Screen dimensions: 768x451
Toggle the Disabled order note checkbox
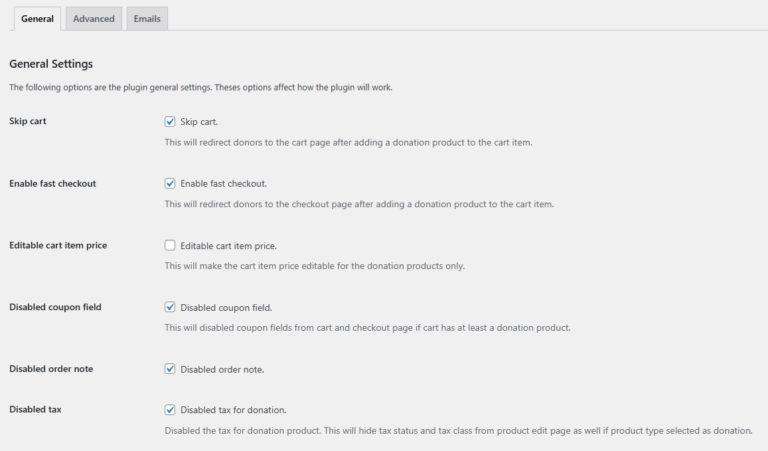tap(170, 369)
